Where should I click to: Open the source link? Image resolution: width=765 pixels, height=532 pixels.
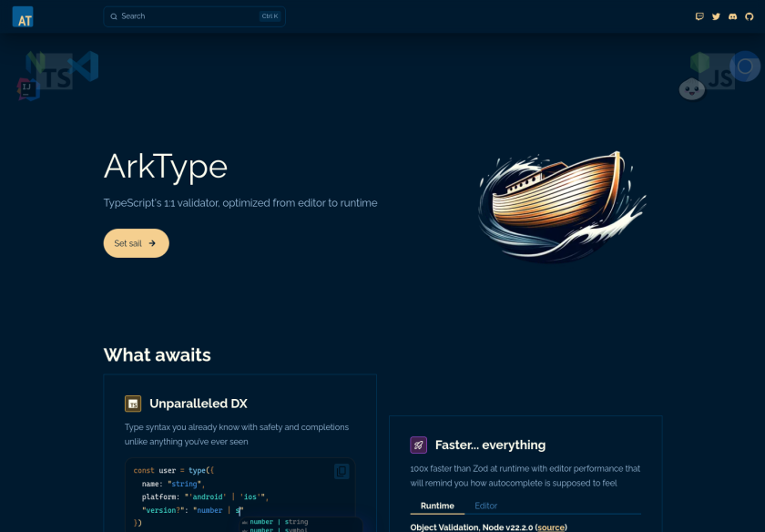[x=551, y=527]
